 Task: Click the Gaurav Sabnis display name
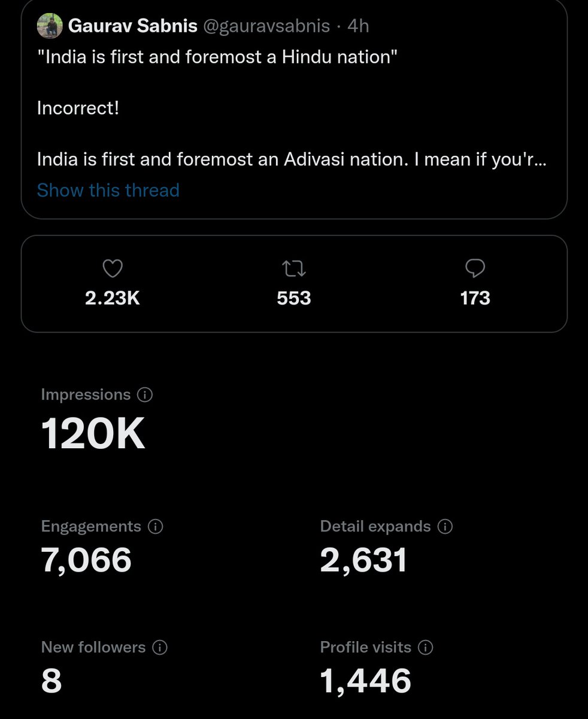pos(133,26)
